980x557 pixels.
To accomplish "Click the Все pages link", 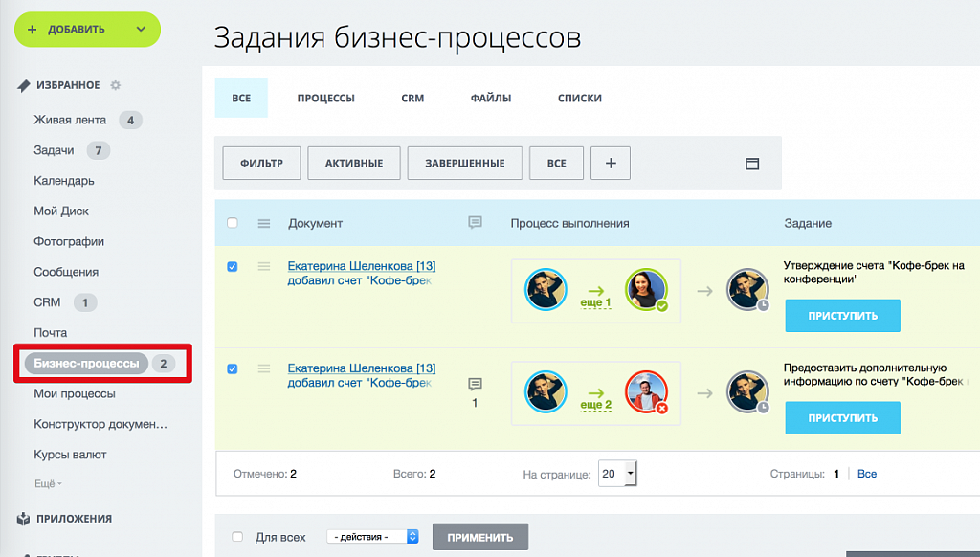I will pyautogui.click(x=867, y=474).
